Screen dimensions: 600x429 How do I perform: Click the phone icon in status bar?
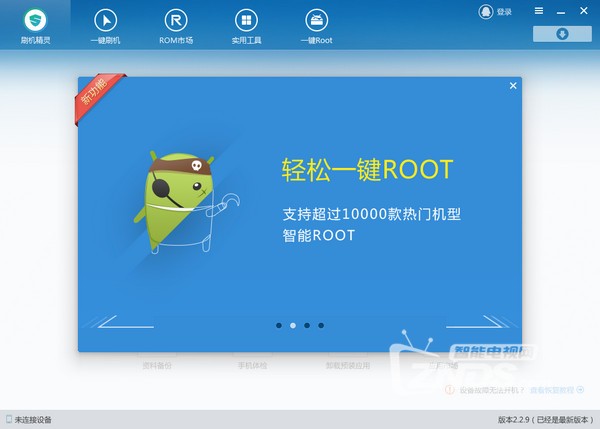pos(9,419)
